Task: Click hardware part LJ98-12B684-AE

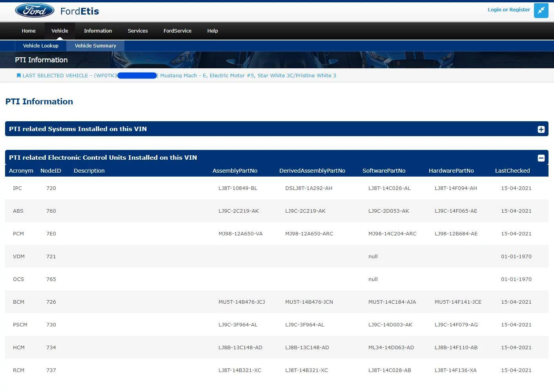Action: pos(456,233)
